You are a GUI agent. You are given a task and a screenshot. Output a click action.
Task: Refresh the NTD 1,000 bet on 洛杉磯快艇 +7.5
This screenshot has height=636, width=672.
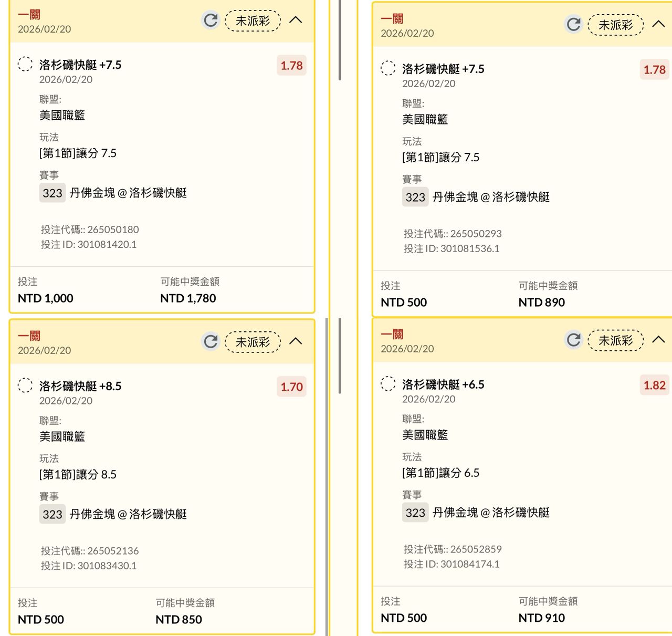[211, 20]
